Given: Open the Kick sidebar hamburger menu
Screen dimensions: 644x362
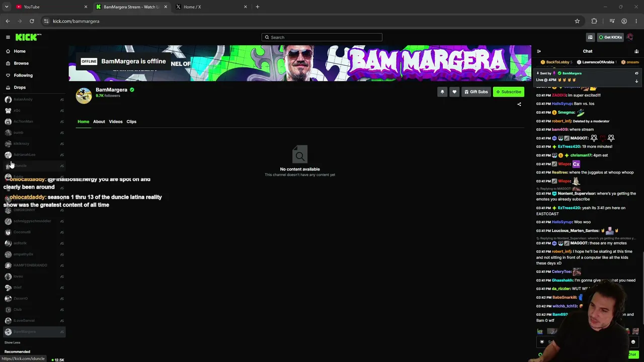Looking at the screenshot, I should (x=8, y=37).
